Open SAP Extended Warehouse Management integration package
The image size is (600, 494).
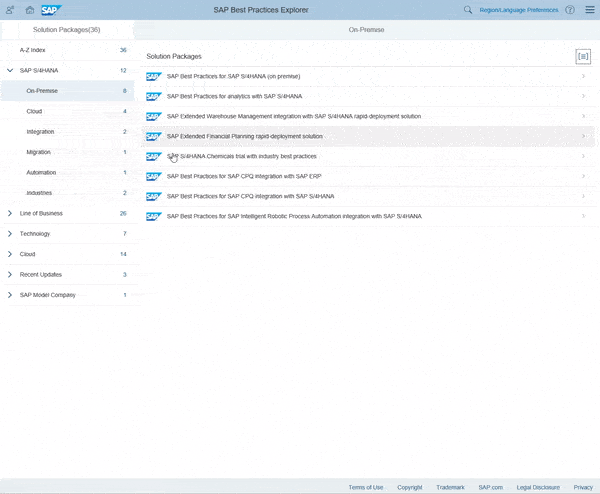(x=294, y=116)
